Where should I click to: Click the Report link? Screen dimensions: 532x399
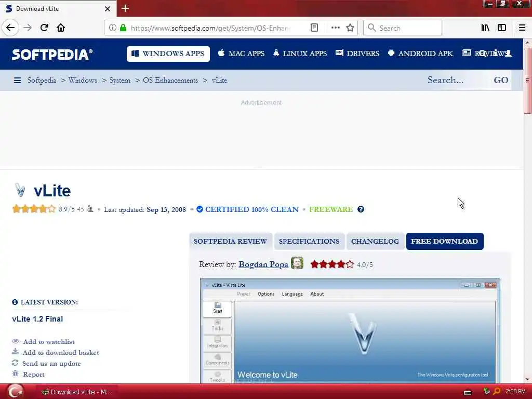(x=34, y=374)
